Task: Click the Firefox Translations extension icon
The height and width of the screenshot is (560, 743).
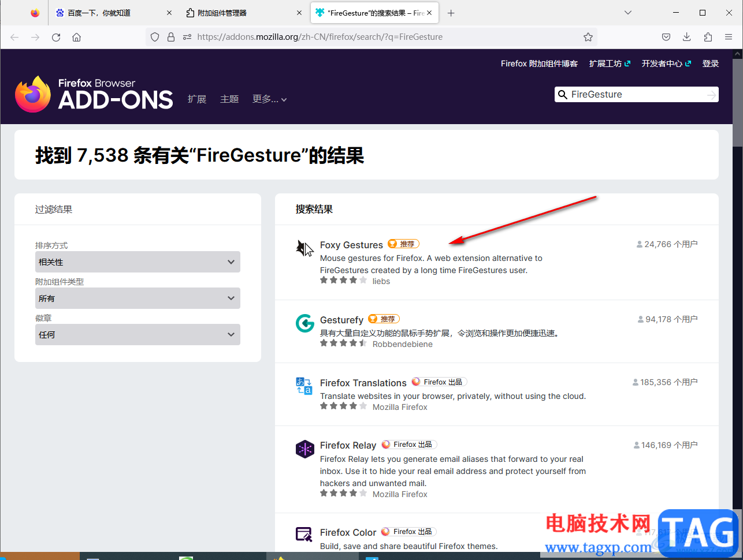Action: (x=304, y=386)
